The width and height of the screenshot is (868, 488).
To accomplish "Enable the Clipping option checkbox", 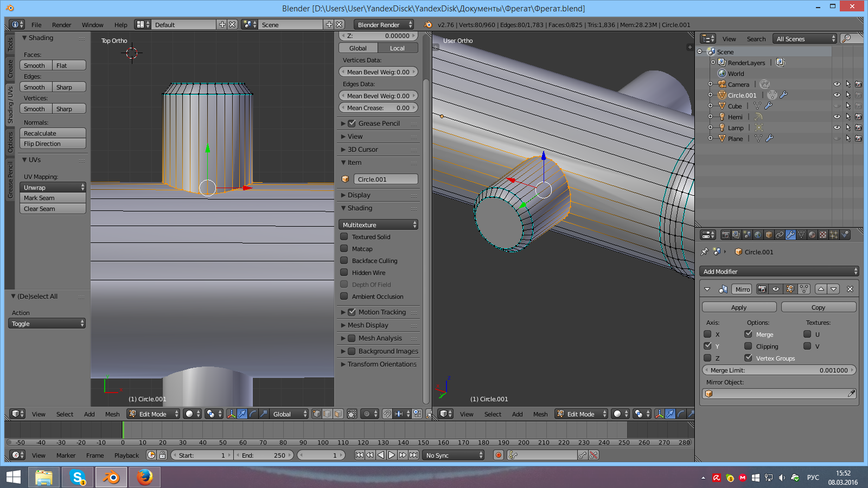I will point(748,346).
